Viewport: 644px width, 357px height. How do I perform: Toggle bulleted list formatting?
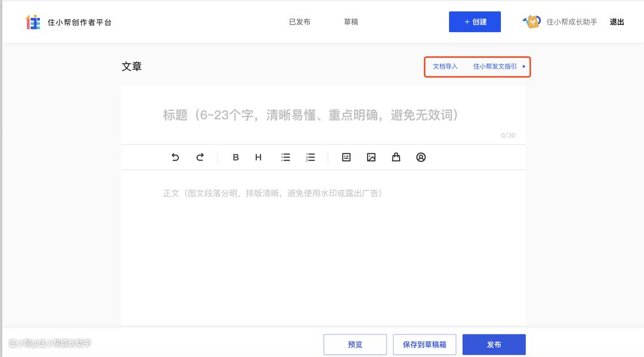(286, 158)
